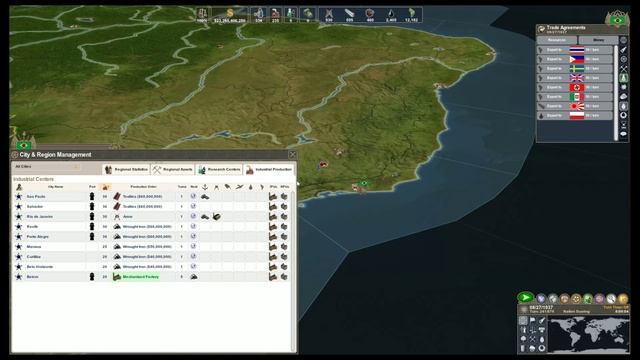Click the factory icon in the Belem row
The height and width of the screenshot is (360, 640).
tap(273, 277)
